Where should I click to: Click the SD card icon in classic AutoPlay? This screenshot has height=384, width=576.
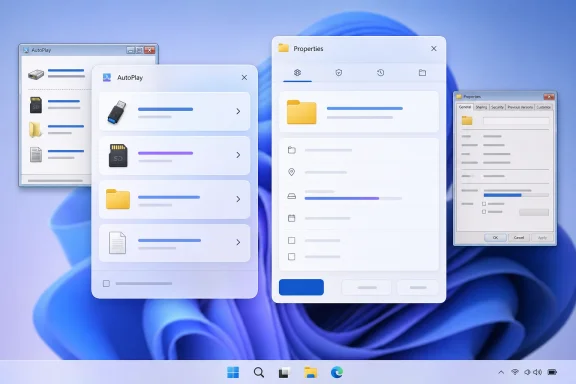coord(36,105)
